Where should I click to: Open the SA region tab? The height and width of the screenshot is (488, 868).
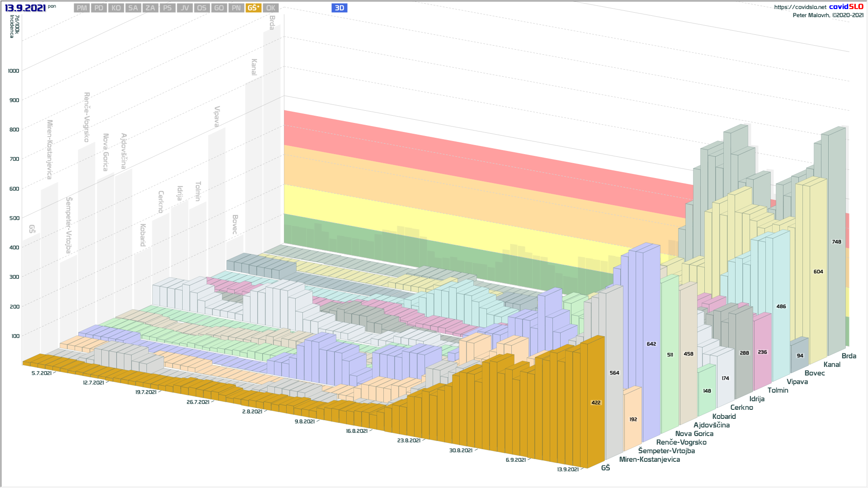133,8
